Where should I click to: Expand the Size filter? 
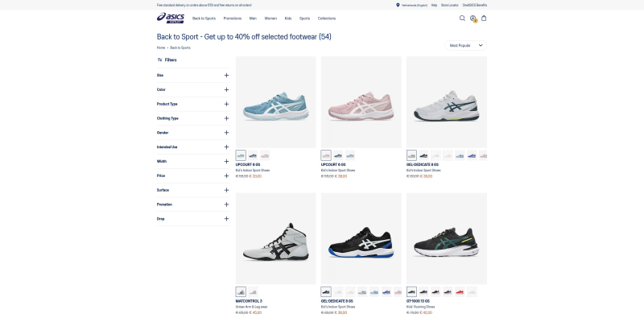coord(193,75)
